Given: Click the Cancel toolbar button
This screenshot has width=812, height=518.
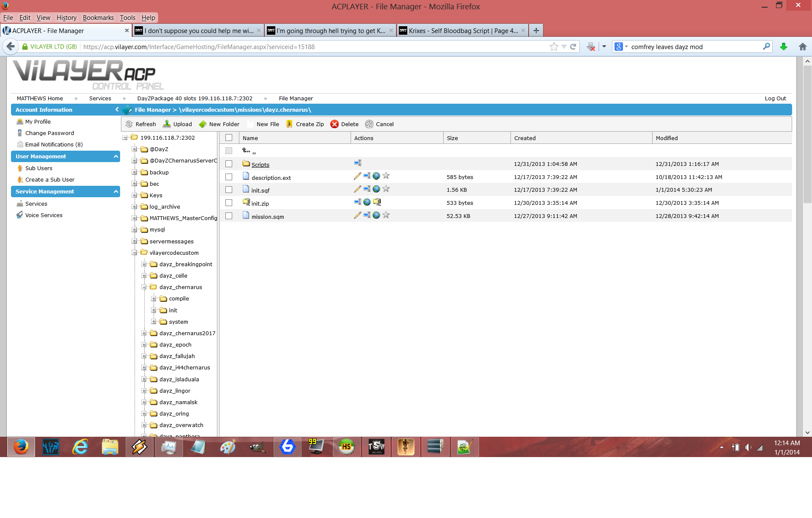Looking at the screenshot, I should pos(379,124).
